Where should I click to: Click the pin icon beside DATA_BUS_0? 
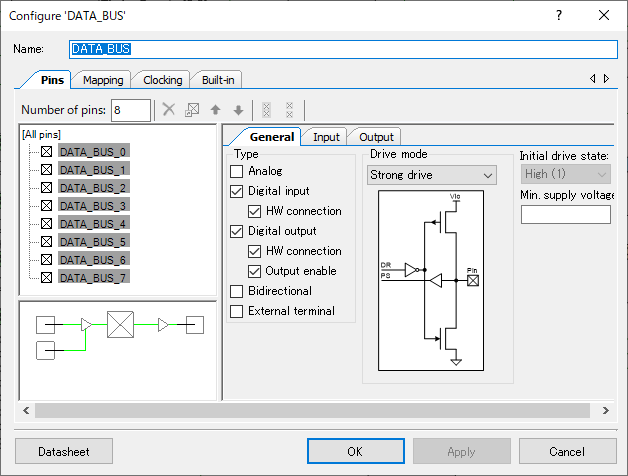(46, 151)
